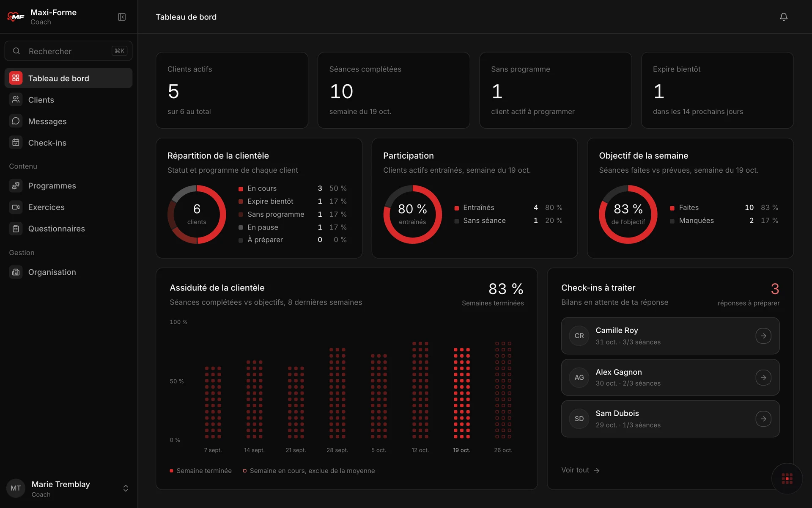Viewport: 812px width, 508px height.
Task: Open Sam Dubois's check-in card
Action: pyautogui.click(x=670, y=419)
